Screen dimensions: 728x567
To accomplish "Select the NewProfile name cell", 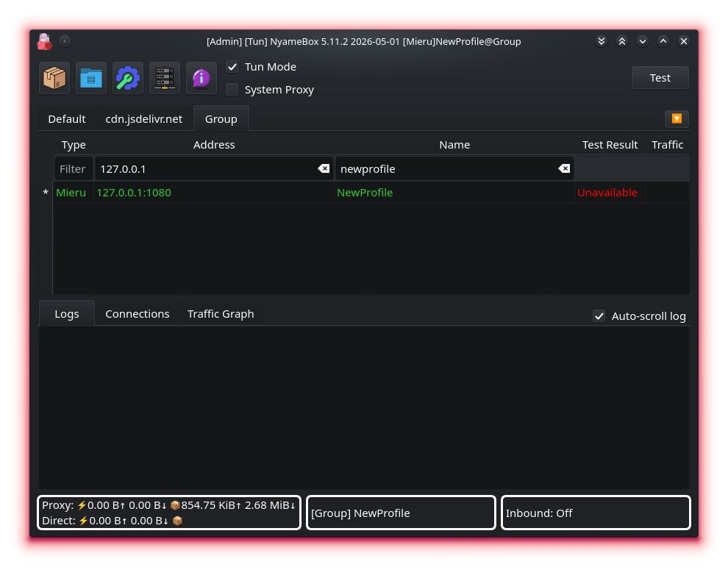I will pyautogui.click(x=454, y=192).
